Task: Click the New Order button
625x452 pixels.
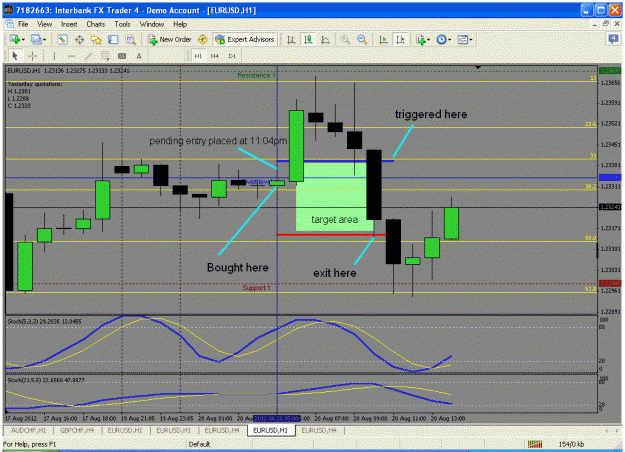Action: pos(170,39)
